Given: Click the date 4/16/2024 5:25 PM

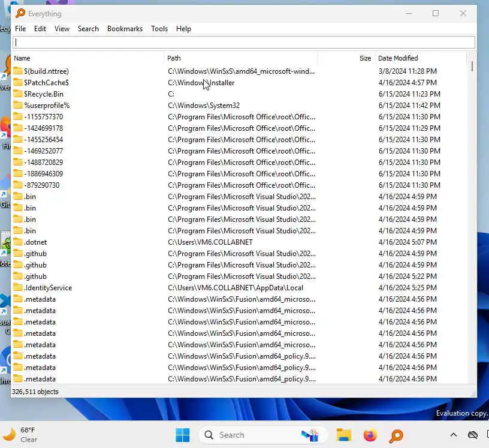Looking at the screenshot, I should tap(407, 288).
